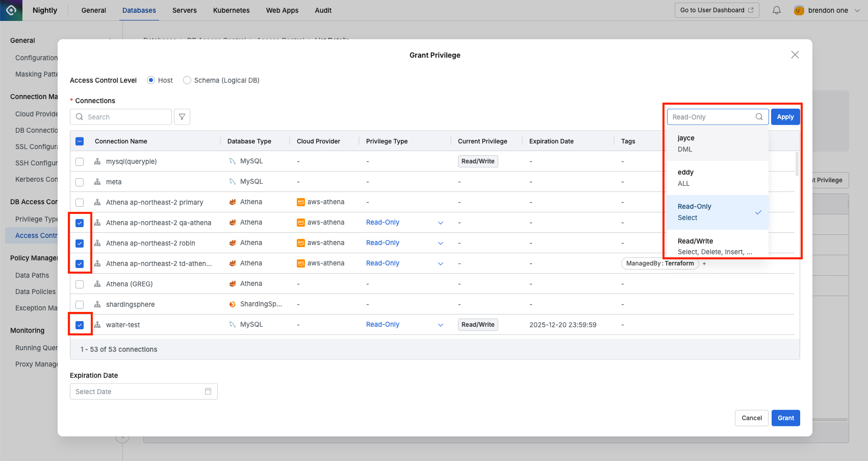Image resolution: width=868 pixels, height=461 pixels.
Task: Click the notification bell icon
Action: 776,10
